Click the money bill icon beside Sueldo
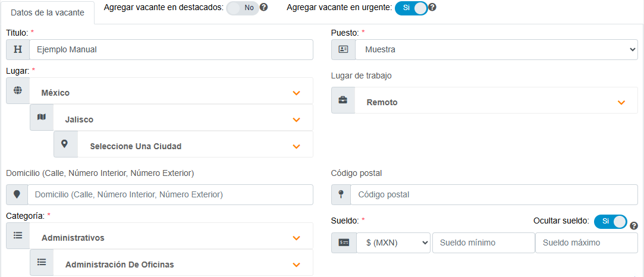 click(344, 243)
